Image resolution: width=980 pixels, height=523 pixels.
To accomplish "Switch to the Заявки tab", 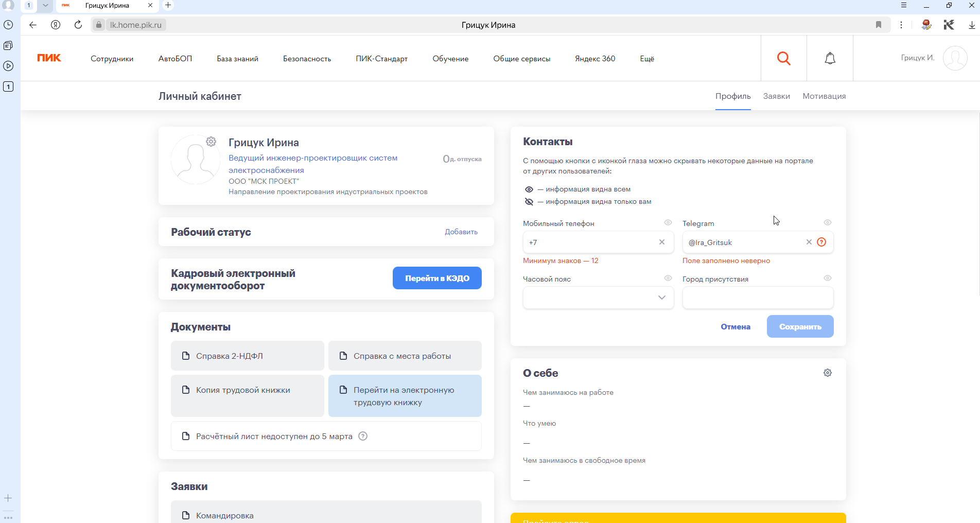I will 776,96.
